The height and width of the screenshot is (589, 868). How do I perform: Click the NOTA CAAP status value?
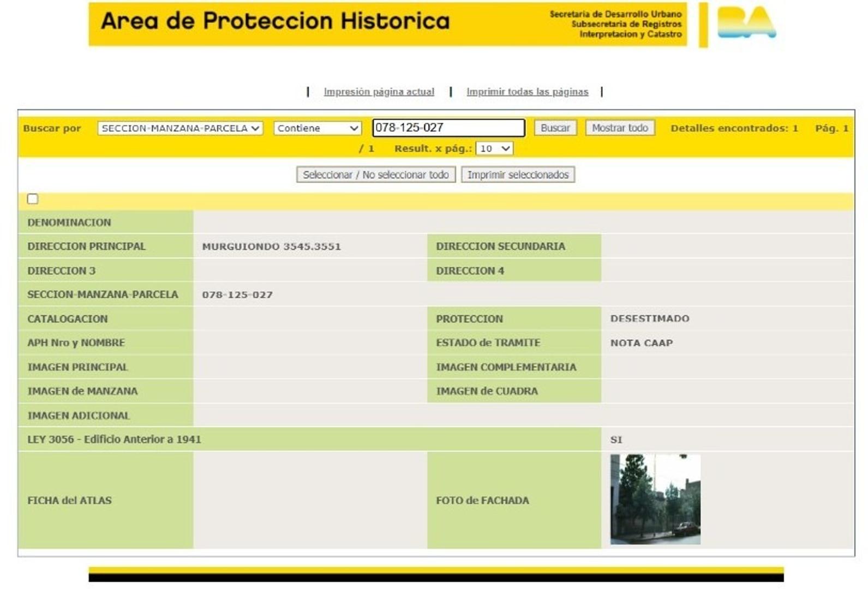[x=641, y=343]
